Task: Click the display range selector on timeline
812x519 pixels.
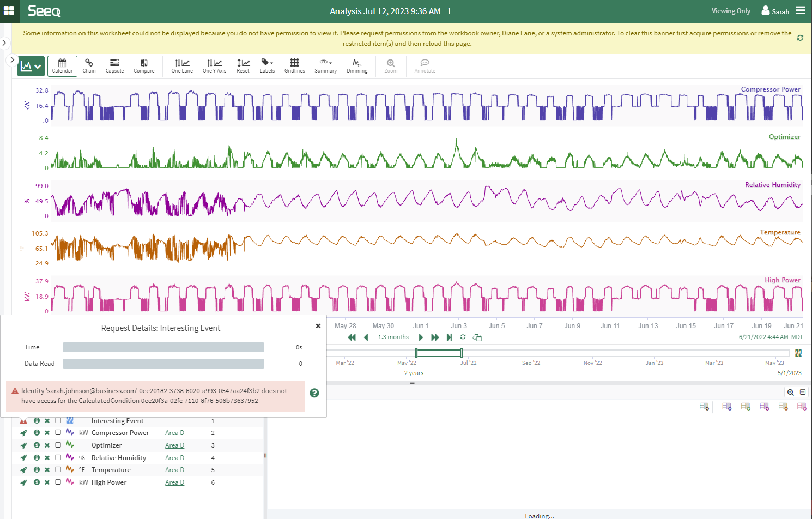Action: click(438, 353)
